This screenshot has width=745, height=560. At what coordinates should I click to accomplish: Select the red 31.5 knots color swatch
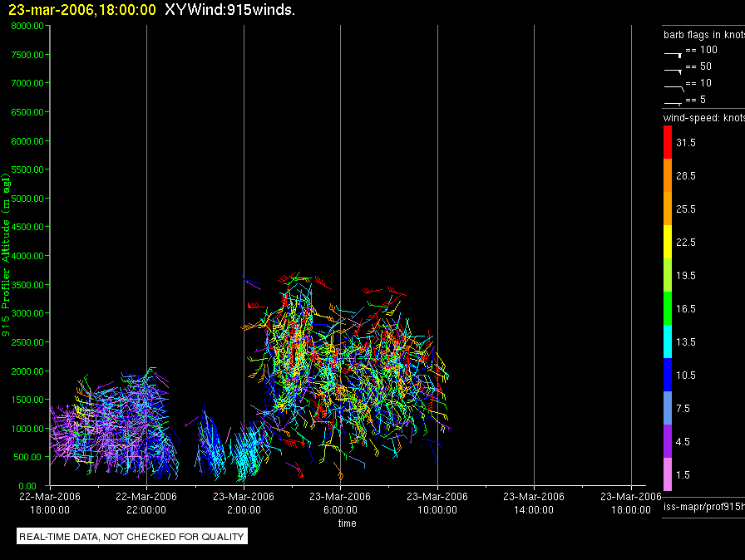(668, 142)
